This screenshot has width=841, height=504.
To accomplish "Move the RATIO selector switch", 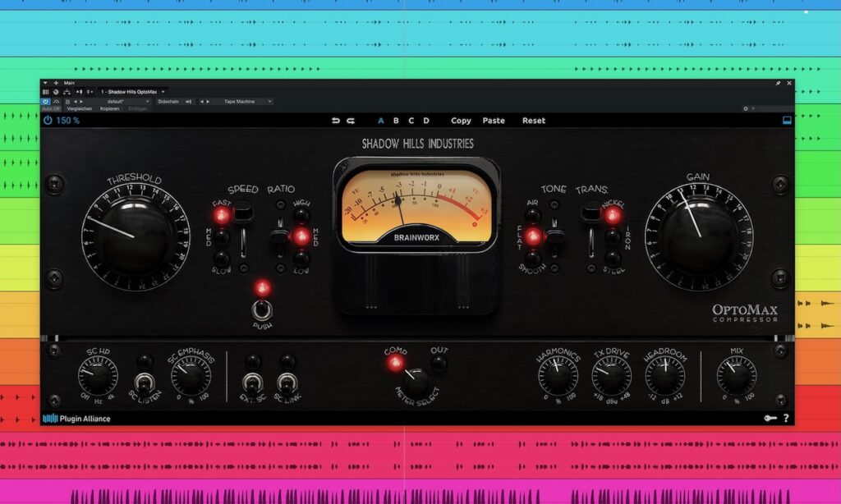I will point(279,236).
